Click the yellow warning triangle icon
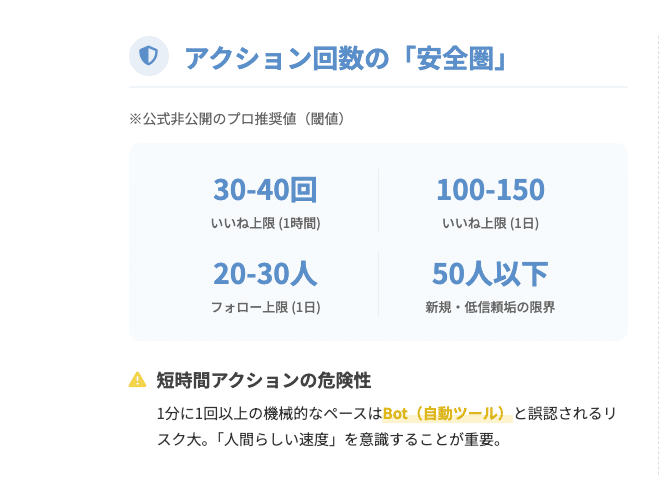The image size is (659, 477). click(137, 380)
